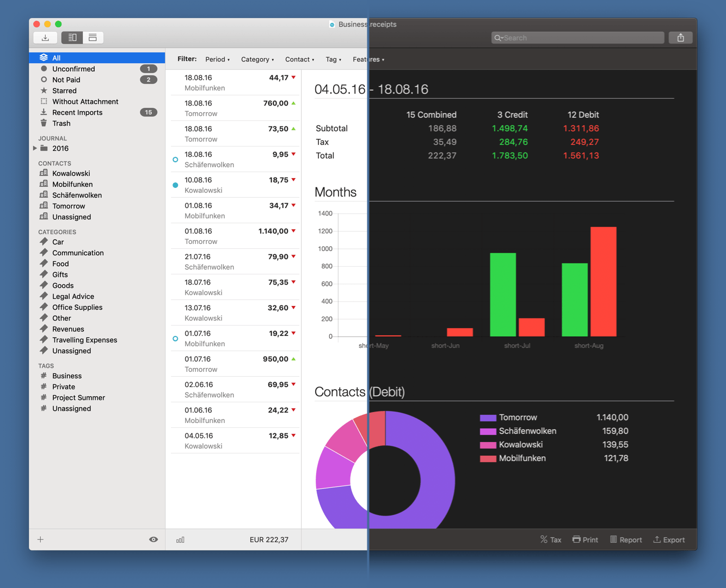Select the Starred filter in sidebar

pyautogui.click(x=64, y=91)
